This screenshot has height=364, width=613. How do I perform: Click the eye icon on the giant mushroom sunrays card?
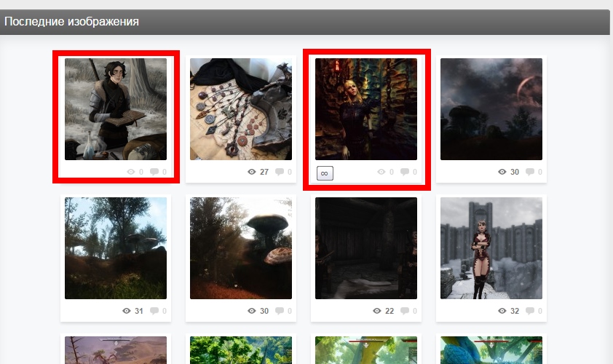coord(252,311)
